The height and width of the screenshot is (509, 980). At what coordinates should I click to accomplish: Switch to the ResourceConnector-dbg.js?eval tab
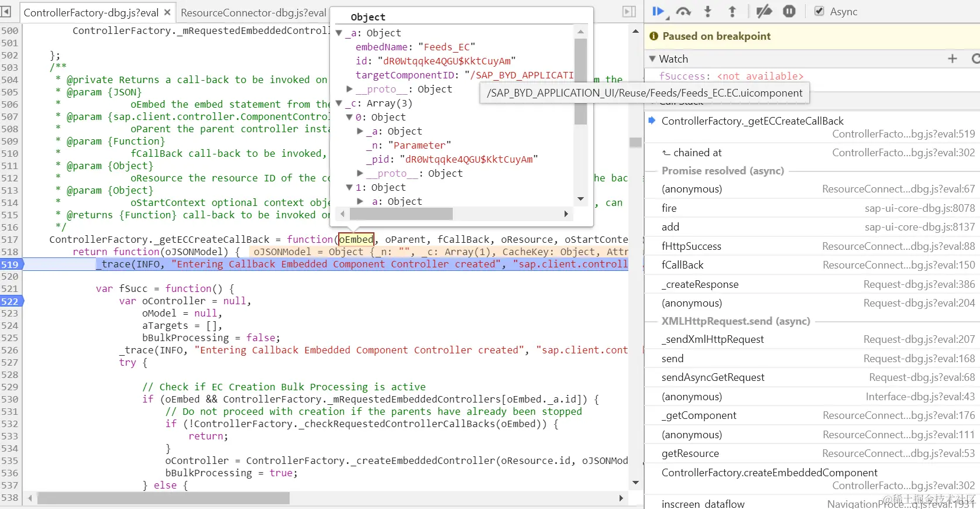click(x=253, y=12)
